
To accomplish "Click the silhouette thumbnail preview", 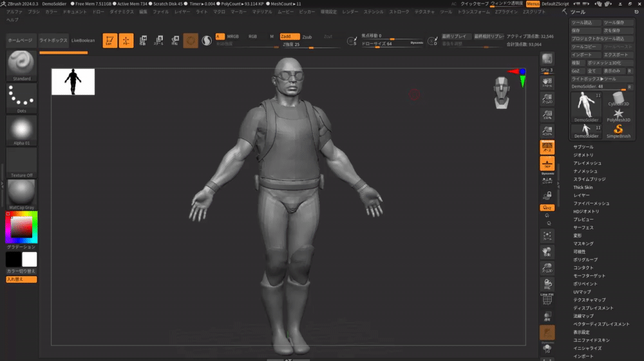I will [x=73, y=82].
